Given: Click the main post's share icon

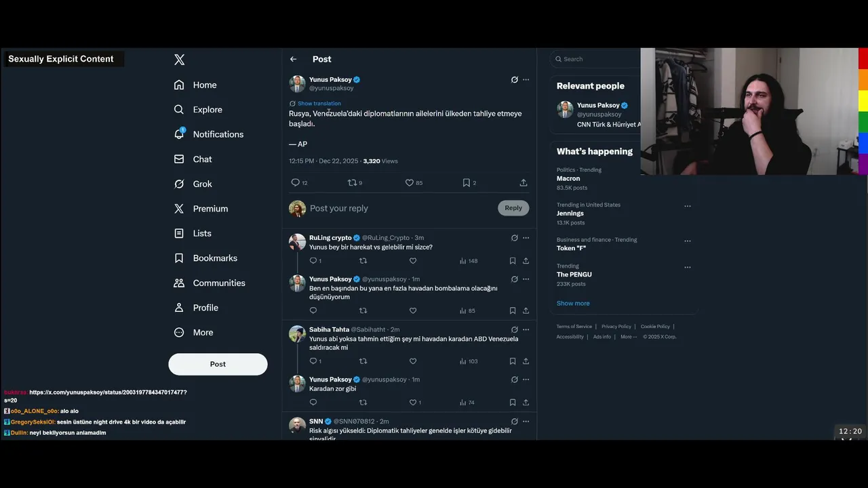Looking at the screenshot, I should pos(524,182).
